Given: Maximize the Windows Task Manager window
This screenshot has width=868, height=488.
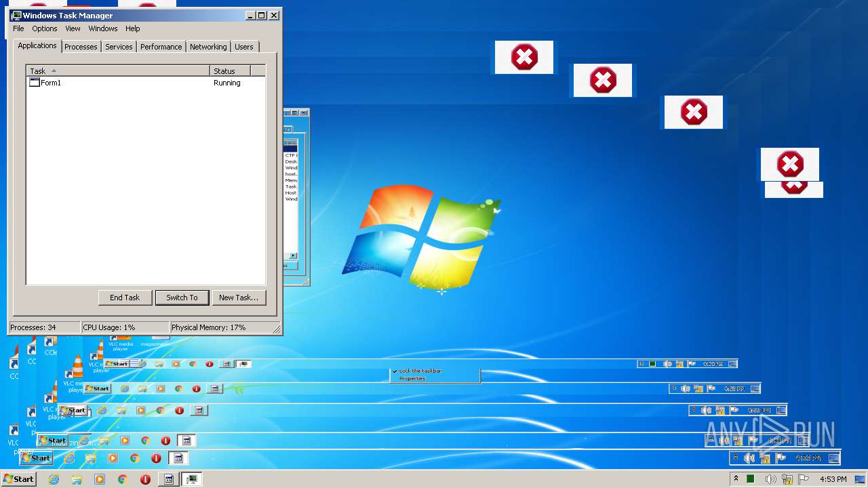Looking at the screenshot, I should click(262, 16).
